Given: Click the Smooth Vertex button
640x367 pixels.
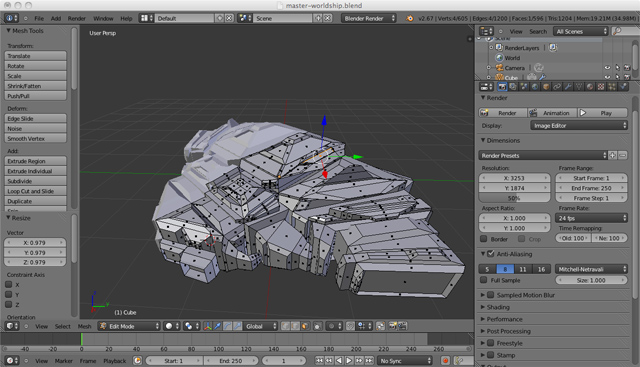Looking at the screenshot, I should [36, 138].
